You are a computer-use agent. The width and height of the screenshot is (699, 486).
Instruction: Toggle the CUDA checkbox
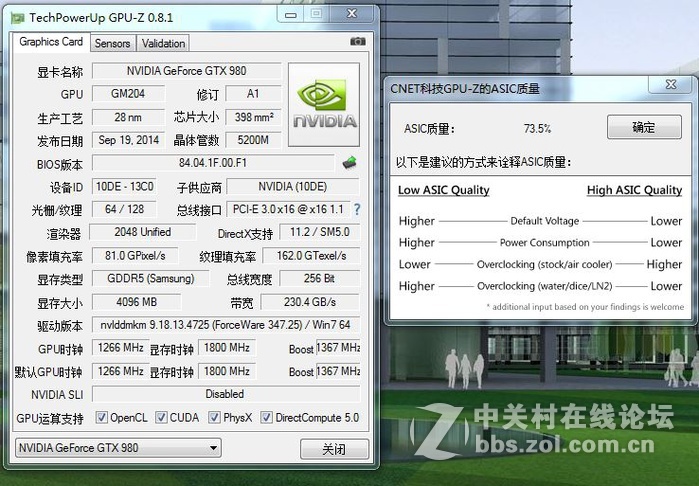(161, 417)
